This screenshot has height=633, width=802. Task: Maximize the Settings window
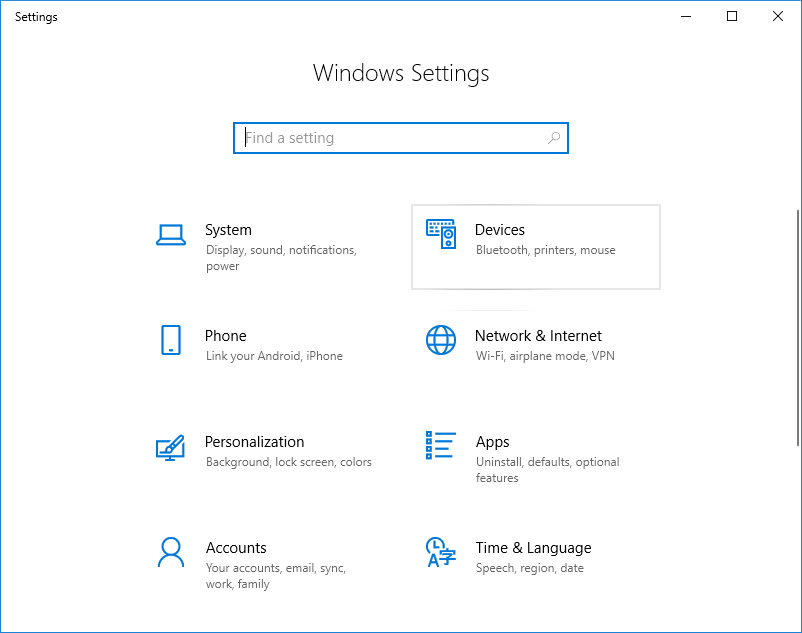[732, 16]
